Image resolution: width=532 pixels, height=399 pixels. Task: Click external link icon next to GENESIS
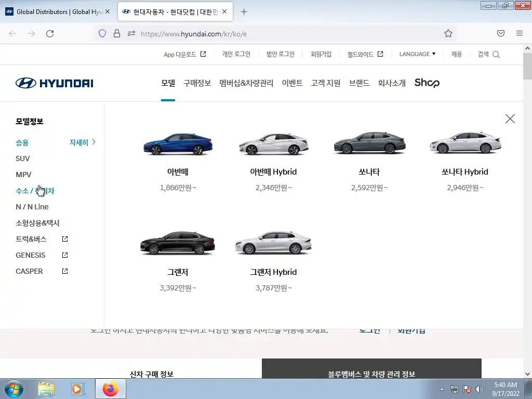pyautogui.click(x=65, y=255)
